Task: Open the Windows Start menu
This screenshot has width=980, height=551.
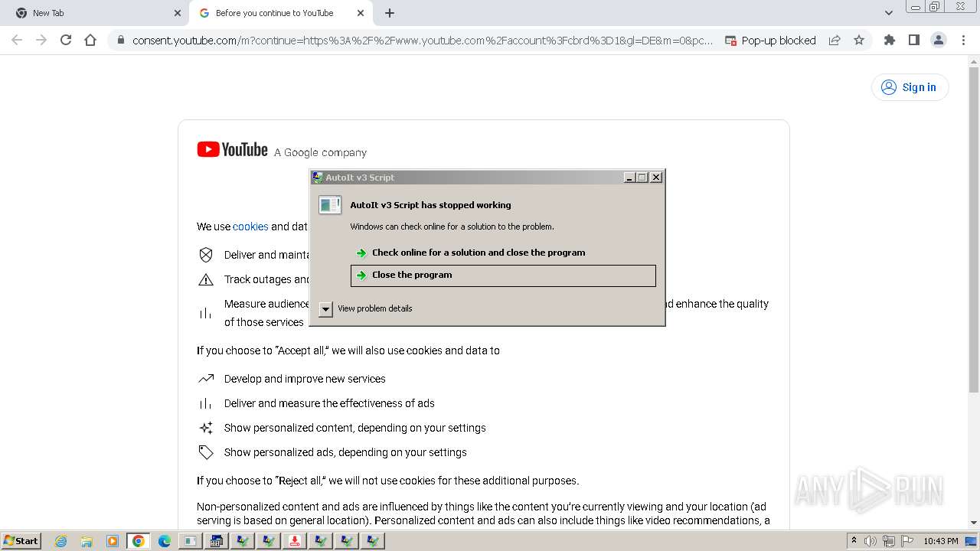Action: pos(21,540)
